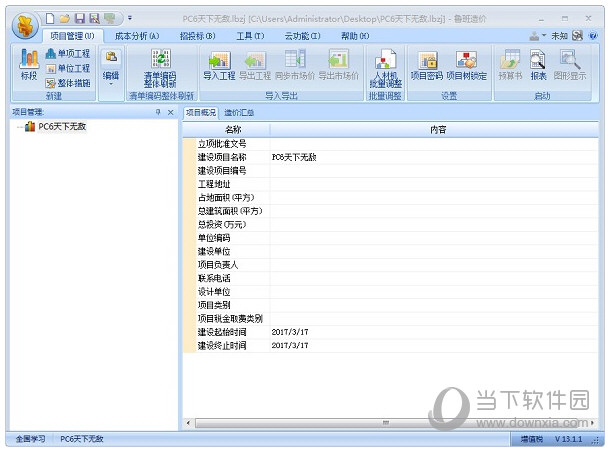Open the quick access toolbar dropdown arrow
613x452 pixels.
tap(129, 18)
